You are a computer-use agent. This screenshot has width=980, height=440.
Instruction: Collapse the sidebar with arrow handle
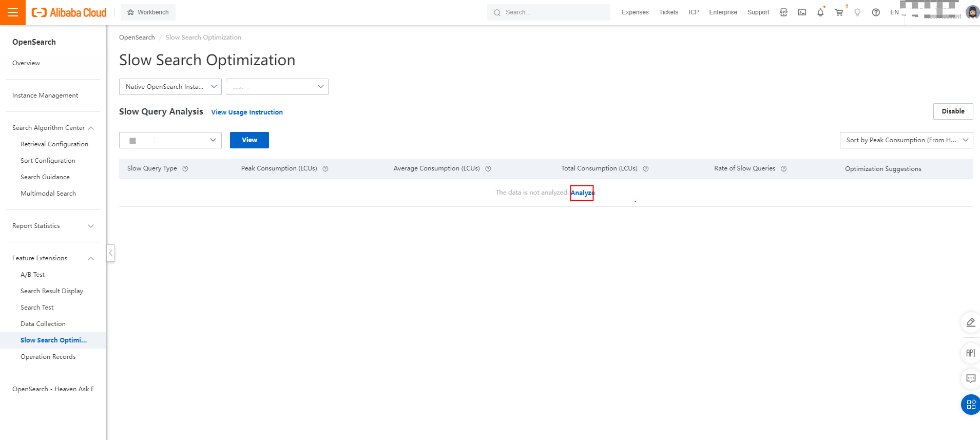click(x=110, y=253)
